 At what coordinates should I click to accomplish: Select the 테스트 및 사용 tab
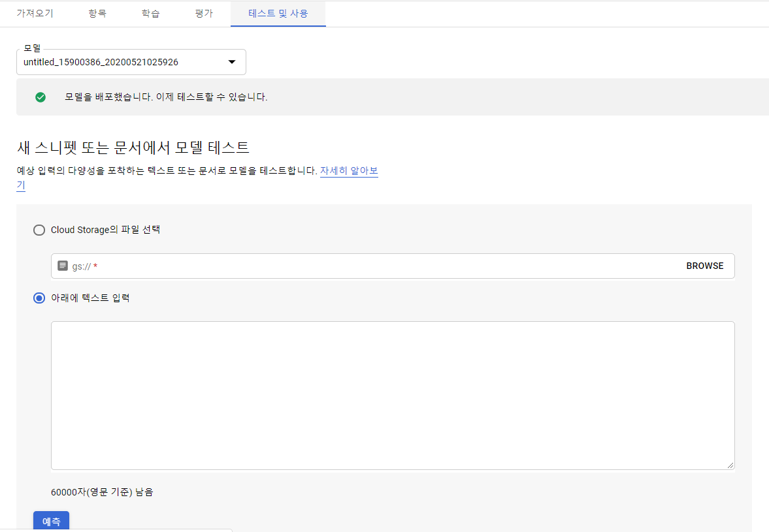click(x=278, y=13)
